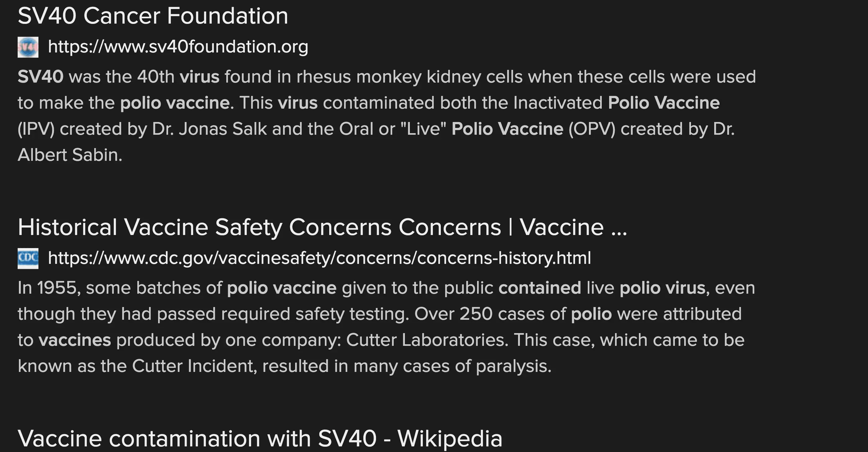This screenshot has height=452, width=868.
Task: Click the SV40 Cancer Foundation site favicon
Action: pyautogui.click(x=28, y=47)
